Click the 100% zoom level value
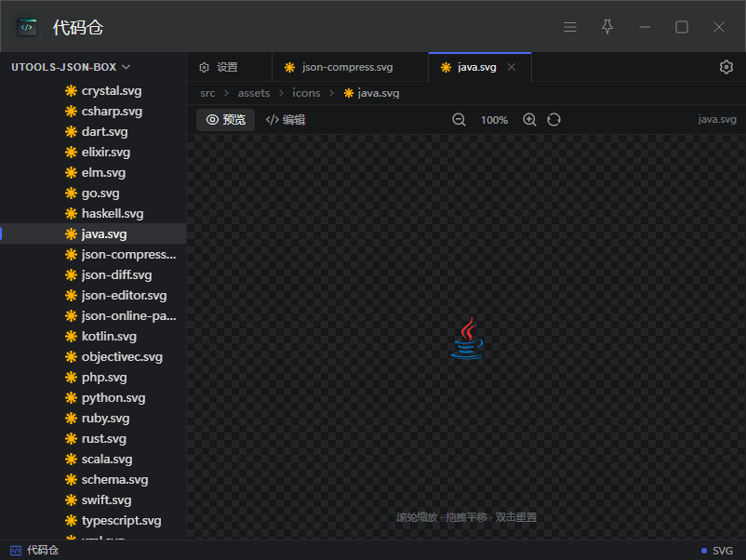The width and height of the screenshot is (746, 560). pyautogui.click(x=494, y=120)
